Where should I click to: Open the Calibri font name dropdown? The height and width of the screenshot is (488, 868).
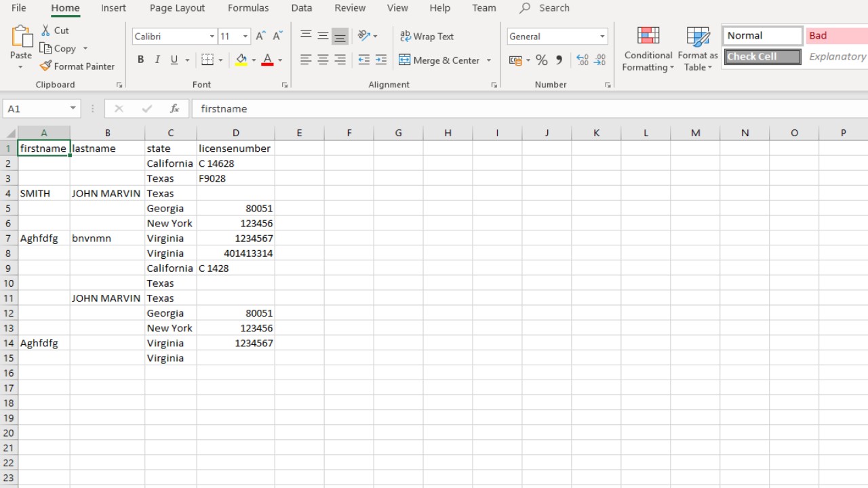point(212,37)
